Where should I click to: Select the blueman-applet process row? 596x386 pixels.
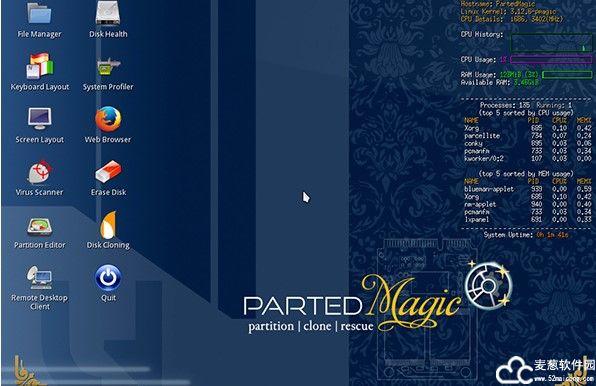click(x=528, y=189)
